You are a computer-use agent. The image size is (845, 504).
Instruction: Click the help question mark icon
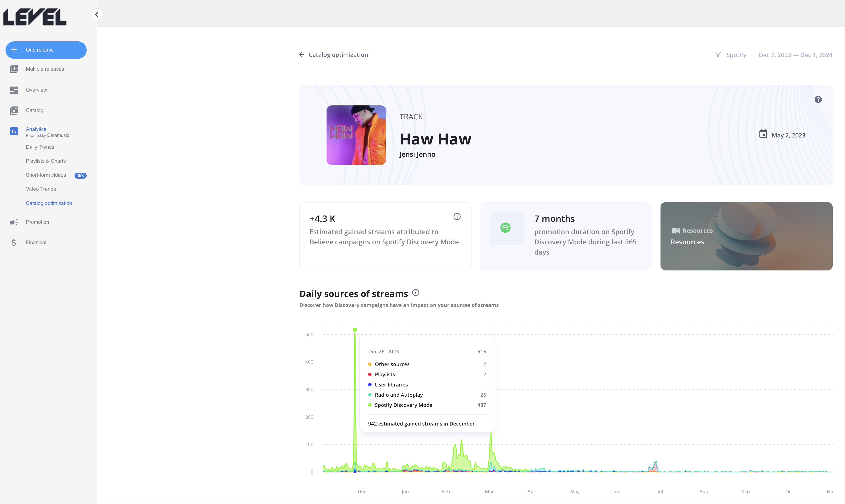tap(818, 99)
